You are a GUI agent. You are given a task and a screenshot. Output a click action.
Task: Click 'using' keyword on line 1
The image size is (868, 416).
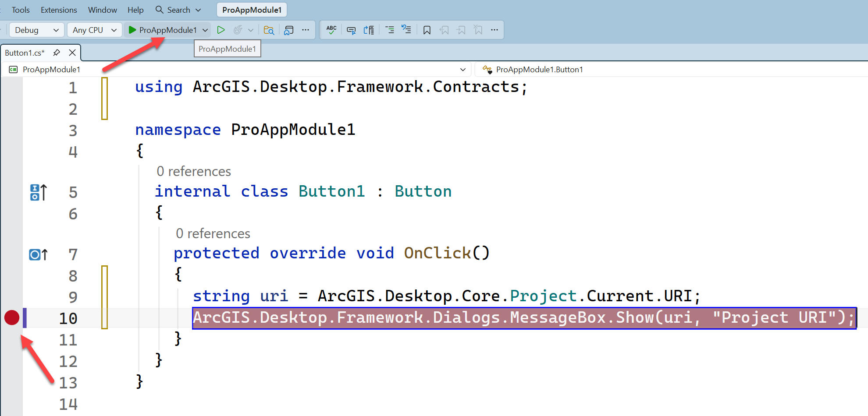[x=159, y=87]
